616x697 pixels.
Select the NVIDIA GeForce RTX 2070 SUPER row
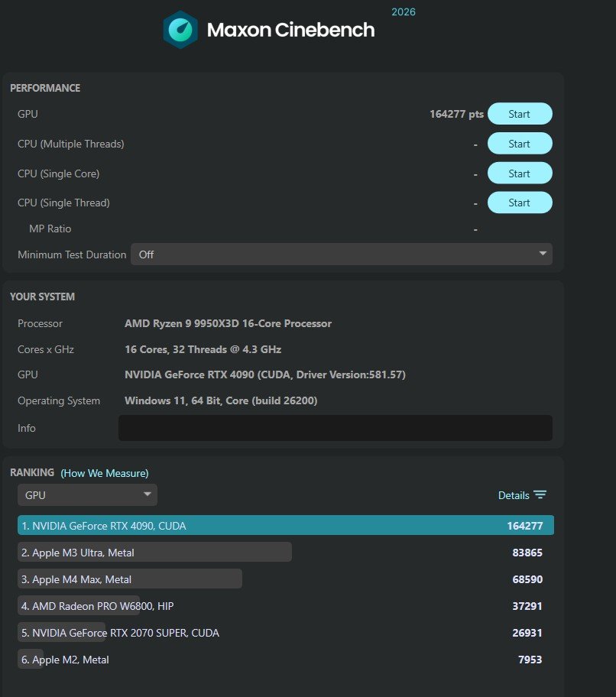tap(286, 632)
